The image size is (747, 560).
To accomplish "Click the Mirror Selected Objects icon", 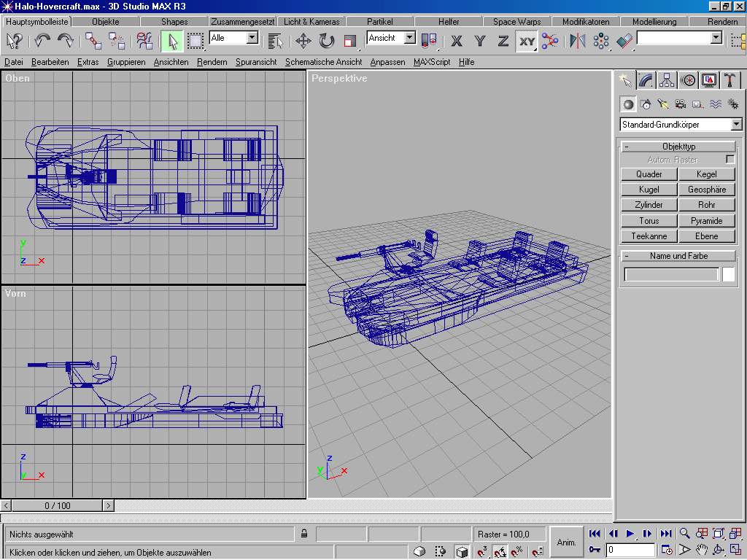I will click(578, 41).
